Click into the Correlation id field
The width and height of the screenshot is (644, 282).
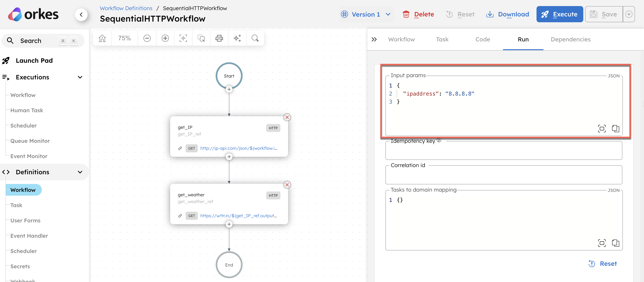pos(503,175)
